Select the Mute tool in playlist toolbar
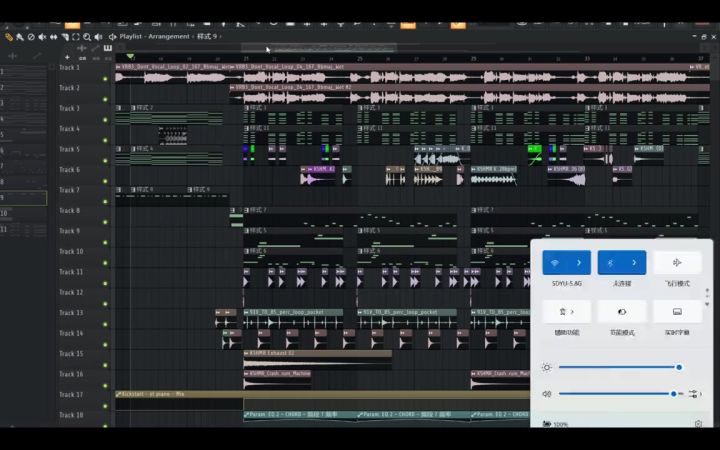This screenshot has width=720, height=450. click(x=42, y=37)
